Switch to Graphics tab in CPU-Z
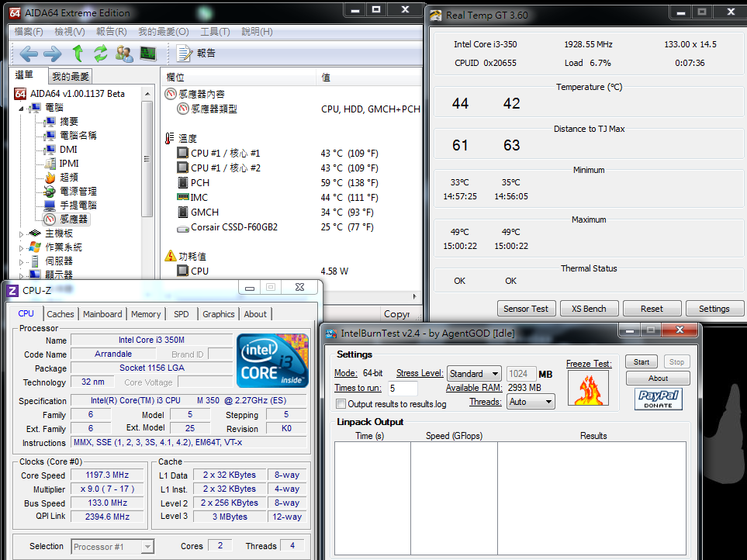This screenshot has width=747, height=560. click(x=218, y=314)
